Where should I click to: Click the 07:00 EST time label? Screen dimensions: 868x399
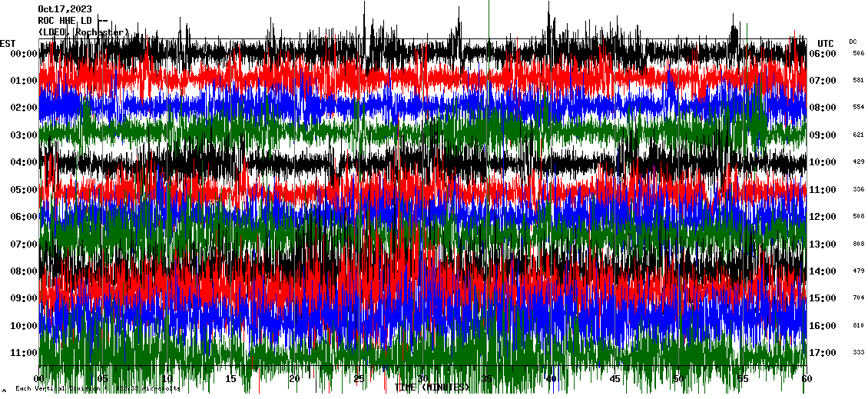pyautogui.click(x=24, y=244)
